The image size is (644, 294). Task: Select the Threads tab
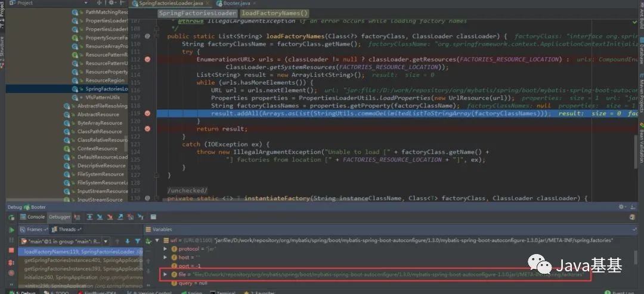point(66,230)
